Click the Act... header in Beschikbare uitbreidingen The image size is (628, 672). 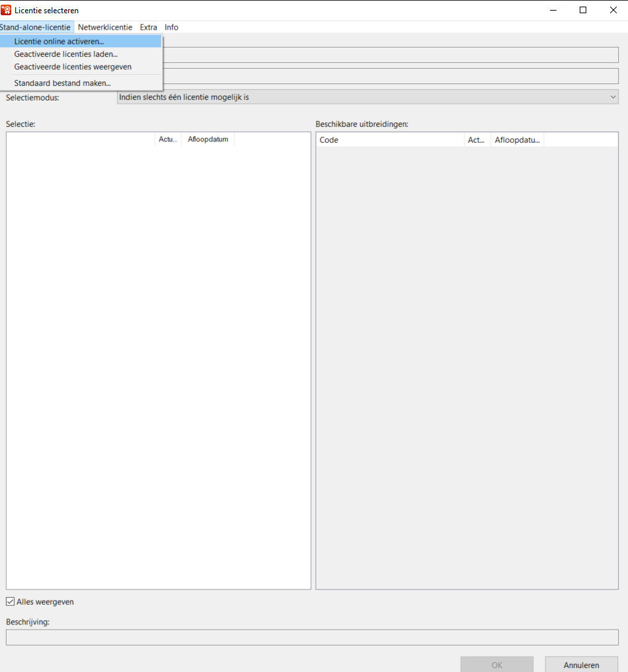coord(477,140)
